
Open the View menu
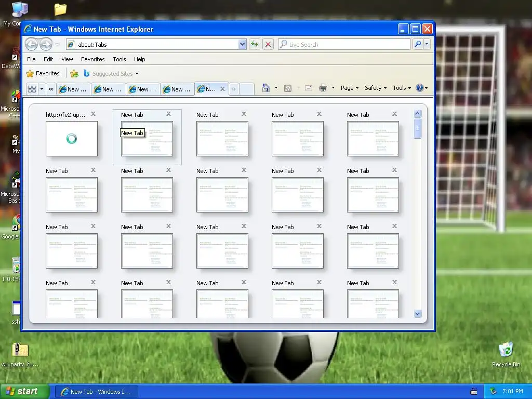tap(67, 59)
